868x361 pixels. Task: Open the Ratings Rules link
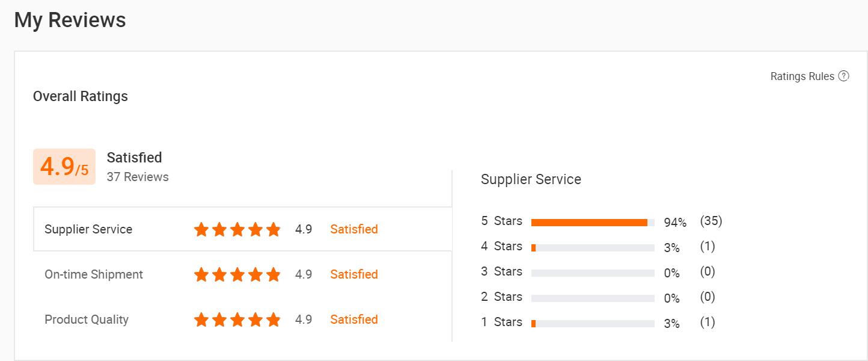[x=802, y=76]
